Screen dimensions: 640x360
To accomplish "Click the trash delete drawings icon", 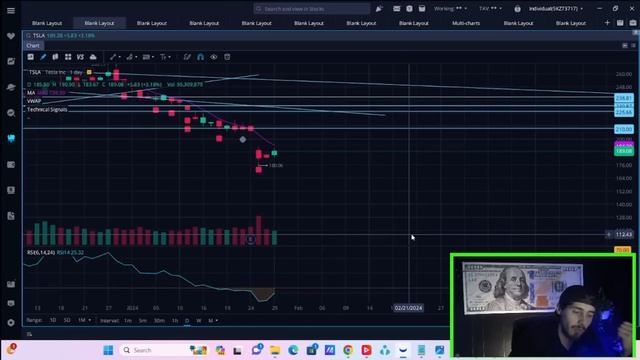I will point(227,57).
